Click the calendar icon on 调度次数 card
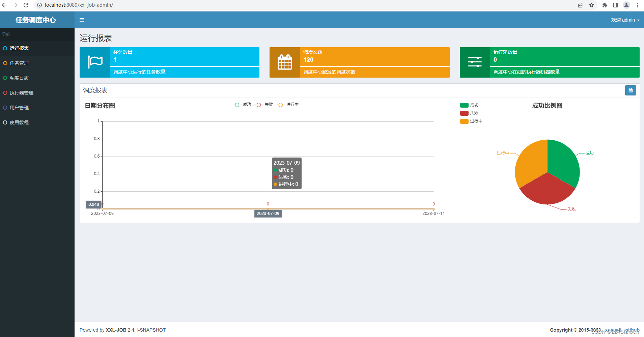The image size is (644, 337). click(285, 62)
